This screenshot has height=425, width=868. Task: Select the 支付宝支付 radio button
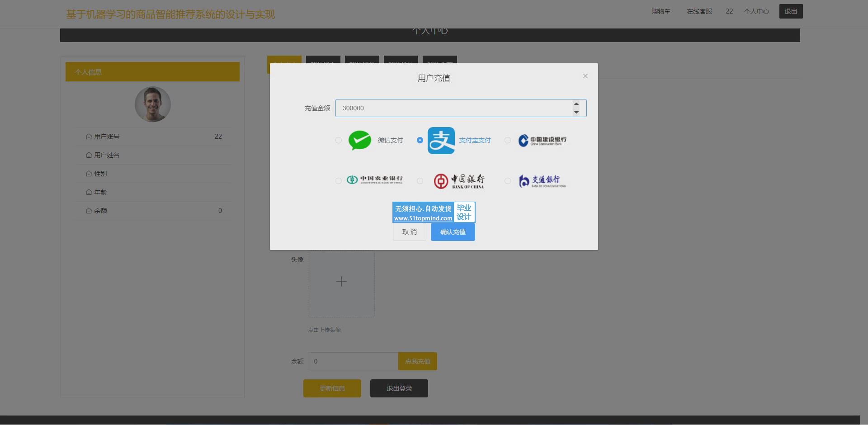420,140
